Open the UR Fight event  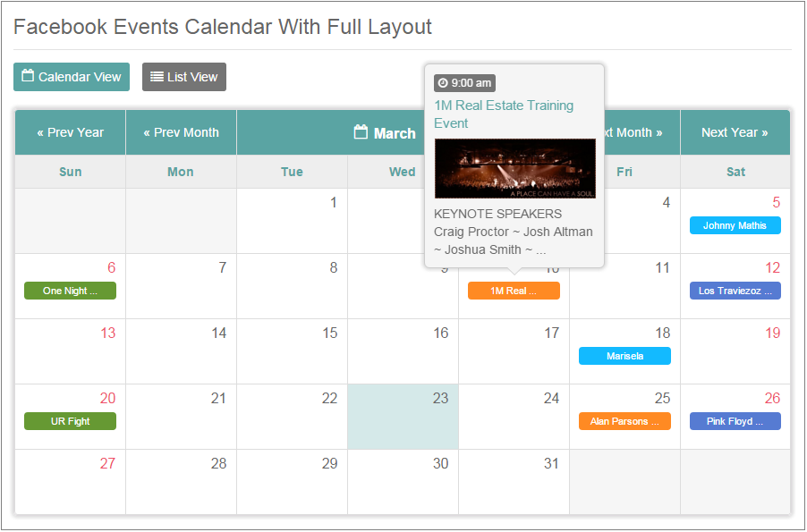70,421
